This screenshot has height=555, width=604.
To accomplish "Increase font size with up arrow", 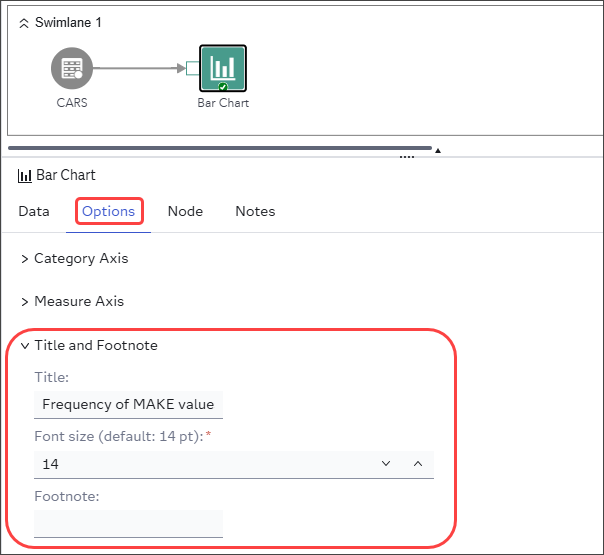I will point(418,464).
